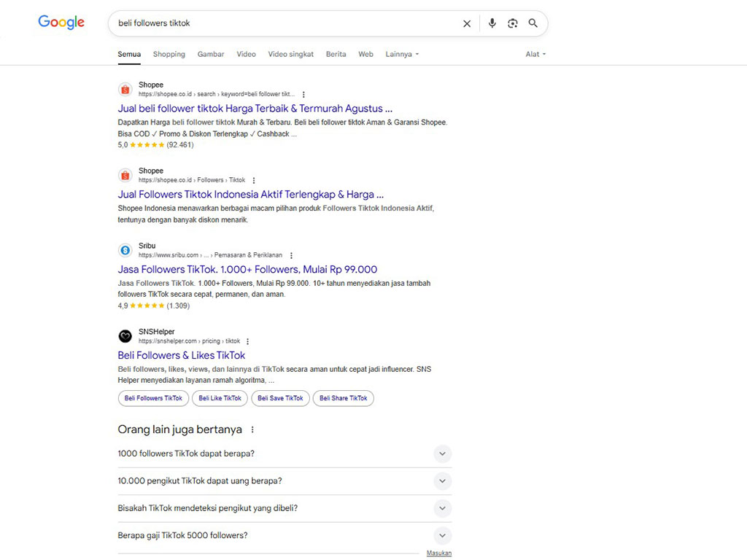747x560 pixels.
Task: Click SNSHelper site name text
Action: (156, 332)
